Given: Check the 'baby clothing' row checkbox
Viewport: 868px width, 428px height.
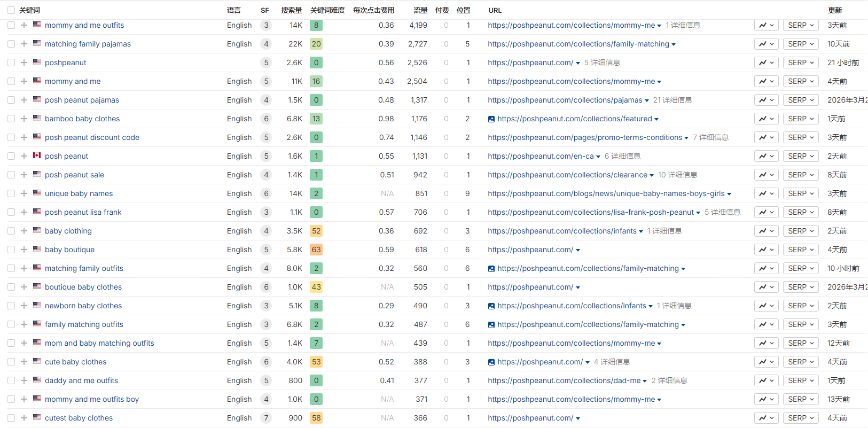Looking at the screenshot, I should tap(11, 231).
